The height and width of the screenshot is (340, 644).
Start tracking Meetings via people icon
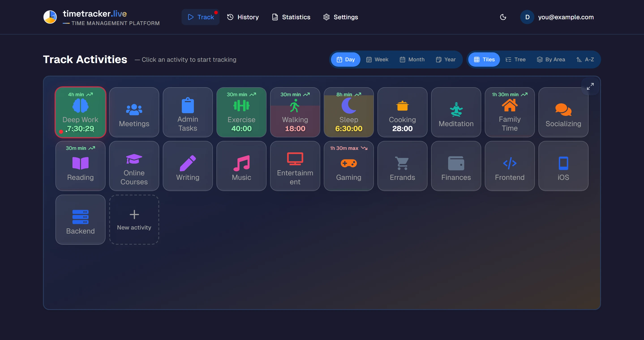134,110
